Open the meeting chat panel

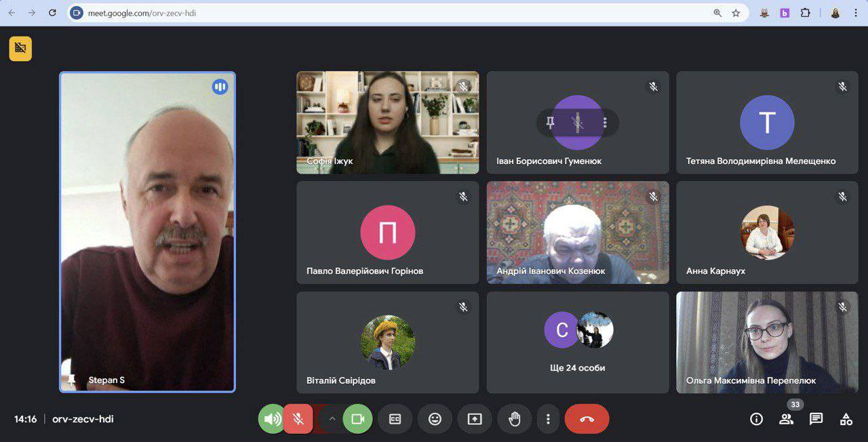[x=816, y=419]
